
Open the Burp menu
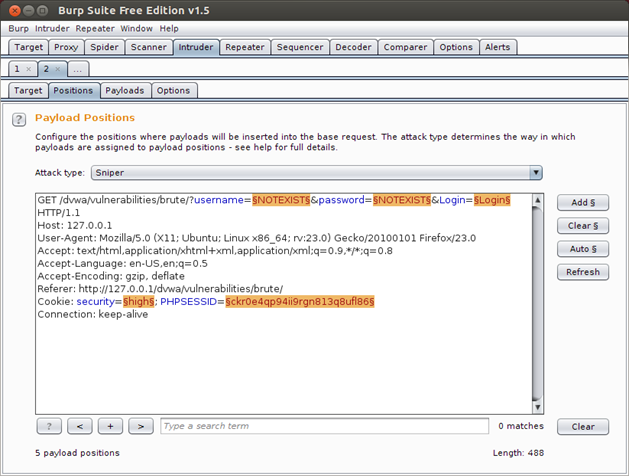coord(18,29)
